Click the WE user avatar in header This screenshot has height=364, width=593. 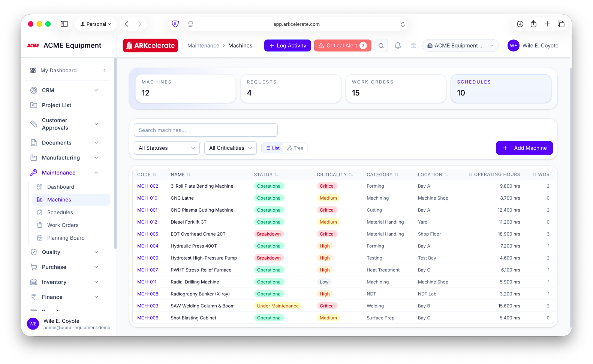pos(514,46)
